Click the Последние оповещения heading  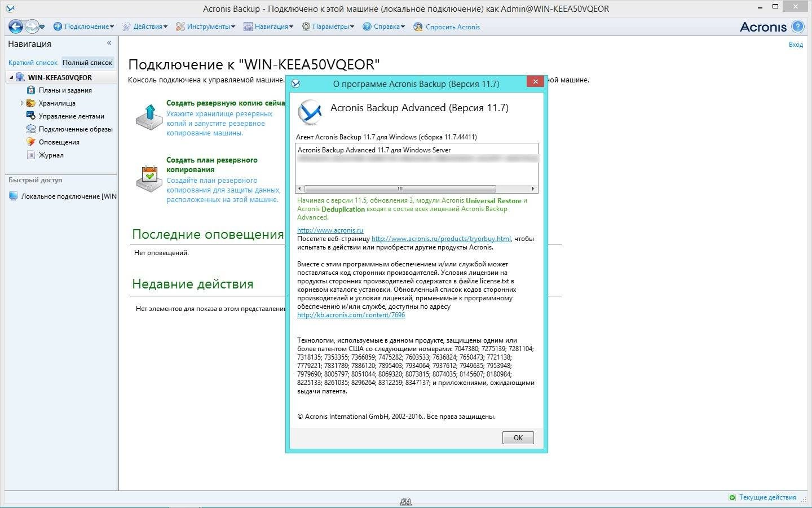(208, 234)
